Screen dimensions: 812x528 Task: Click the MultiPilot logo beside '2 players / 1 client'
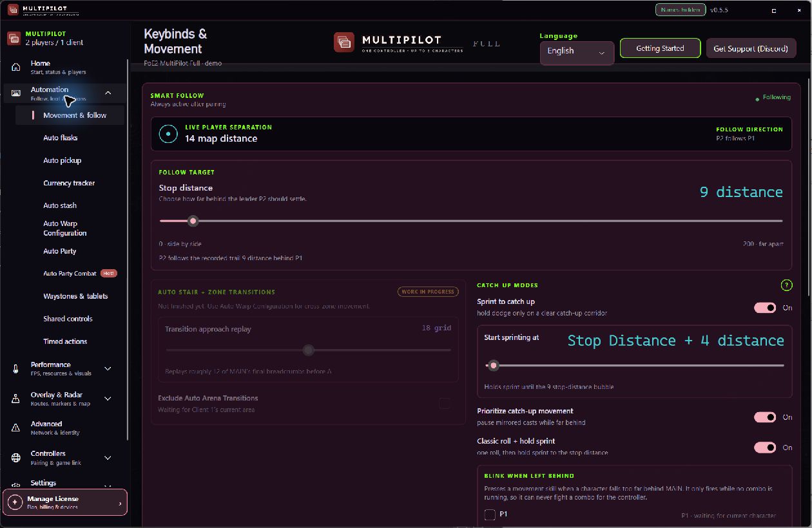14,38
